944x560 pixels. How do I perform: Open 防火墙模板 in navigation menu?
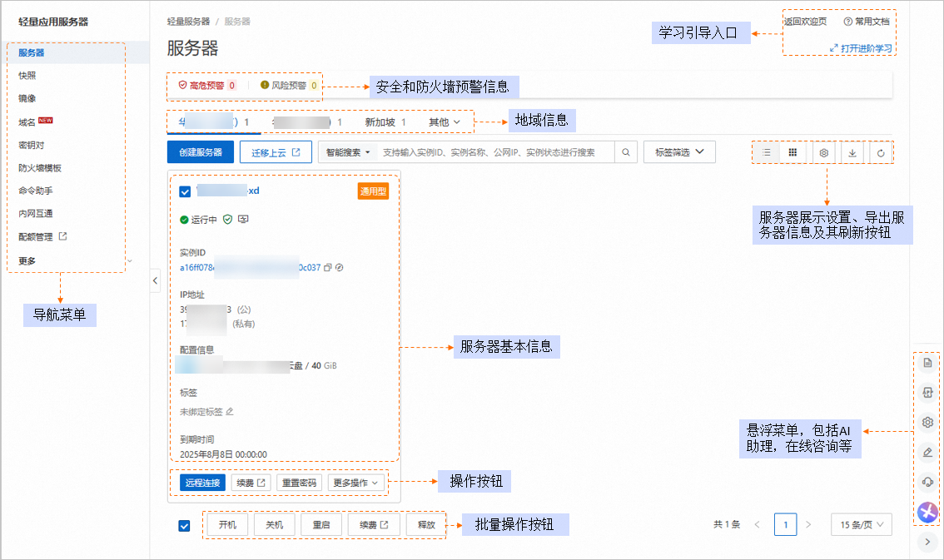pos(40,167)
